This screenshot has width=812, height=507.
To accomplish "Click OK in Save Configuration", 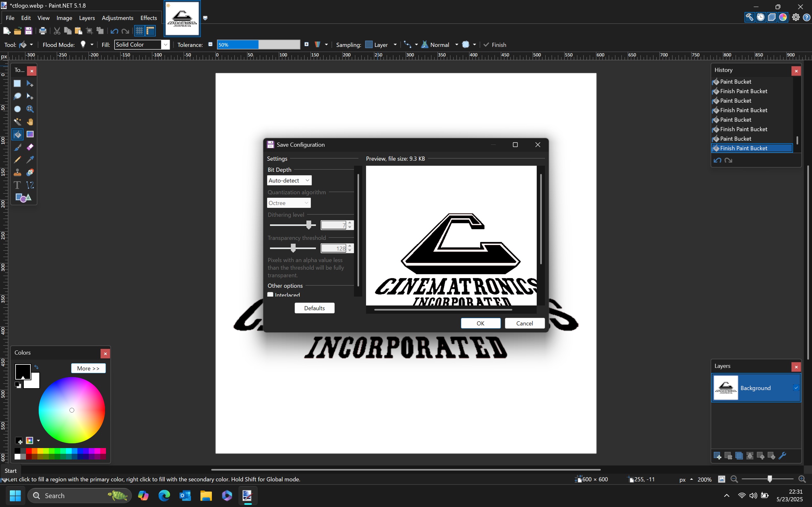I will point(480,323).
